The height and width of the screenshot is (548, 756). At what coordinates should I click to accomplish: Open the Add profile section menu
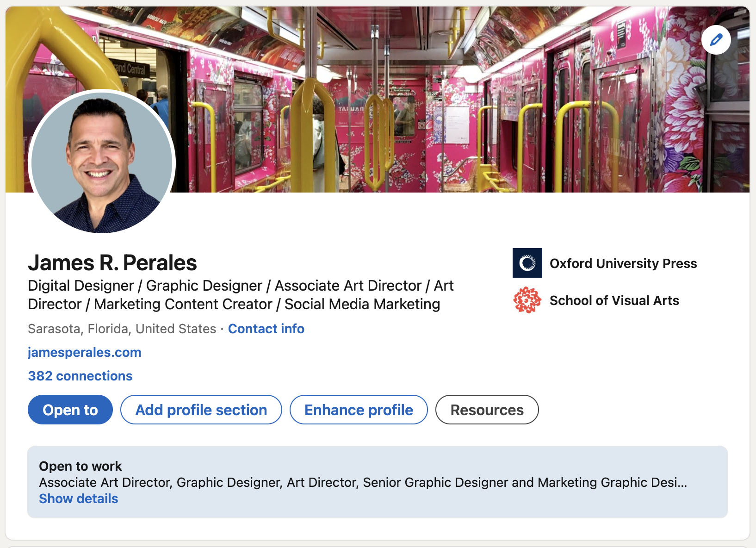[201, 410]
